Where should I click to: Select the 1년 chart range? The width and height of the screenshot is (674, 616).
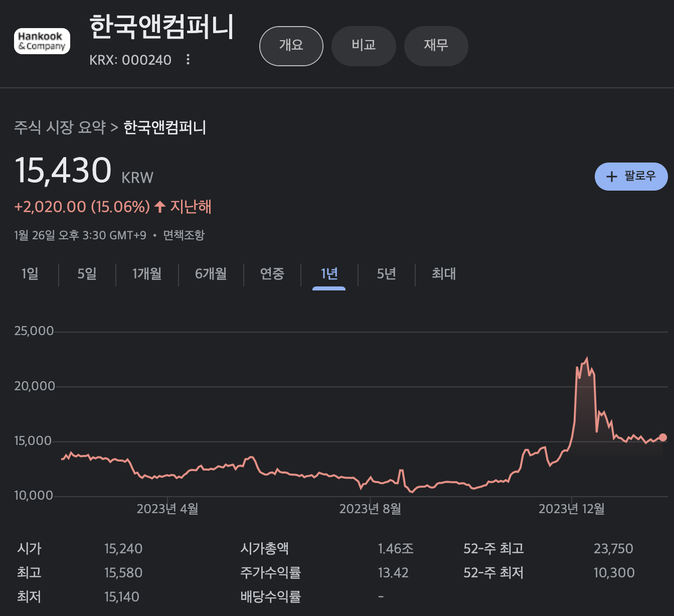329,274
